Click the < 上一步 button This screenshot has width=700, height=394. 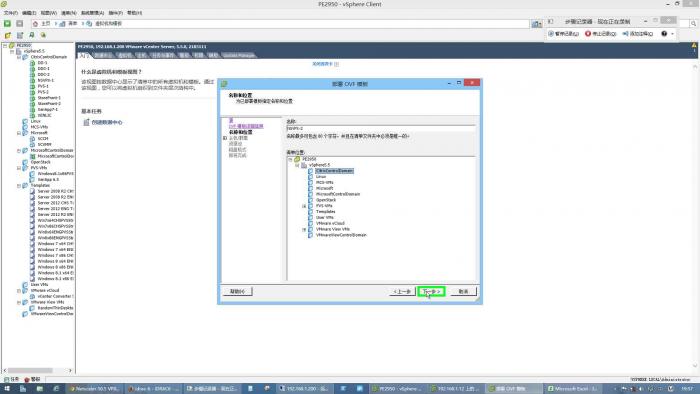[x=402, y=291]
